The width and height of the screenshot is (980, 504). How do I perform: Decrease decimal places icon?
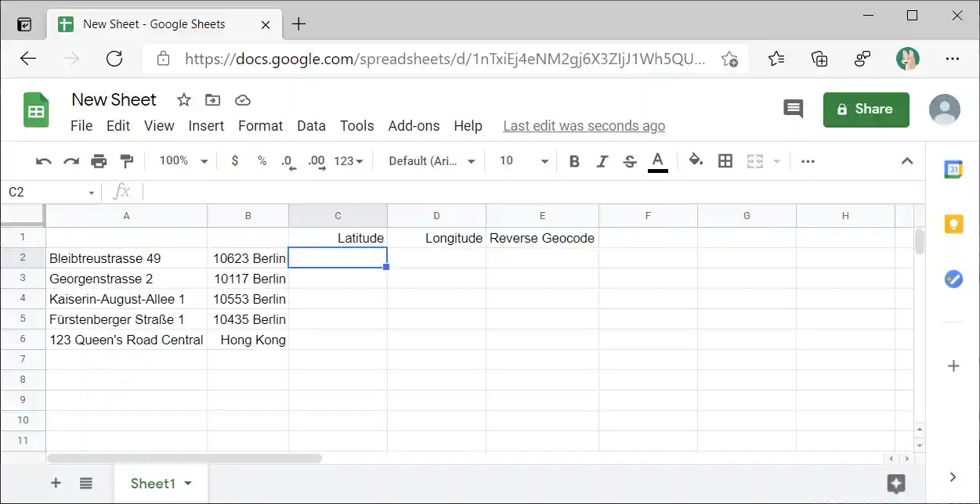click(287, 163)
